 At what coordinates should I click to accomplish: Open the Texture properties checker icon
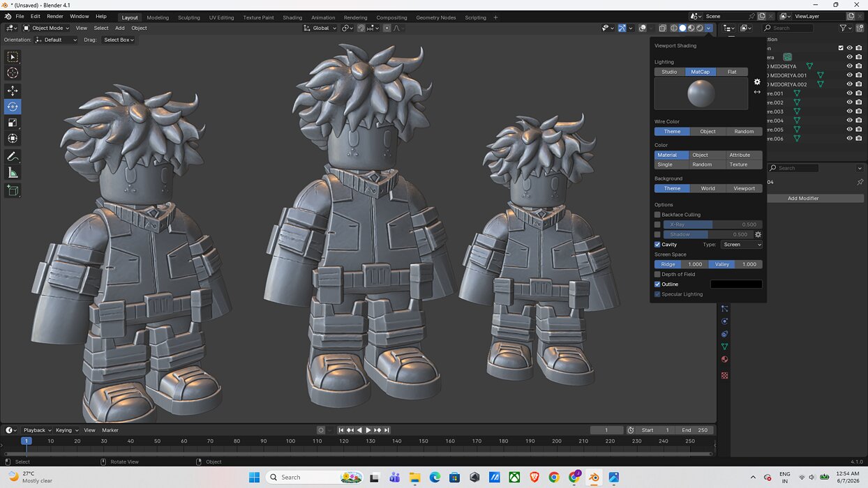pos(724,375)
